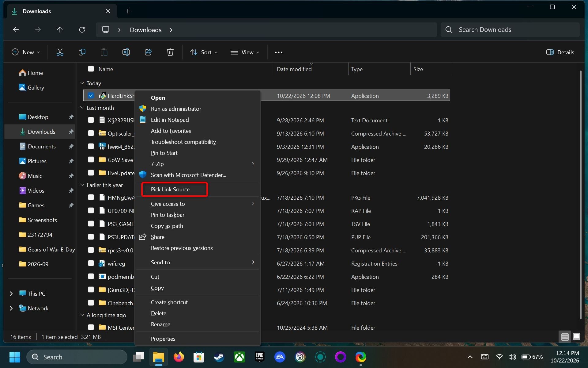
Task: Click the PC monitor icon in address bar
Action: coord(106,30)
